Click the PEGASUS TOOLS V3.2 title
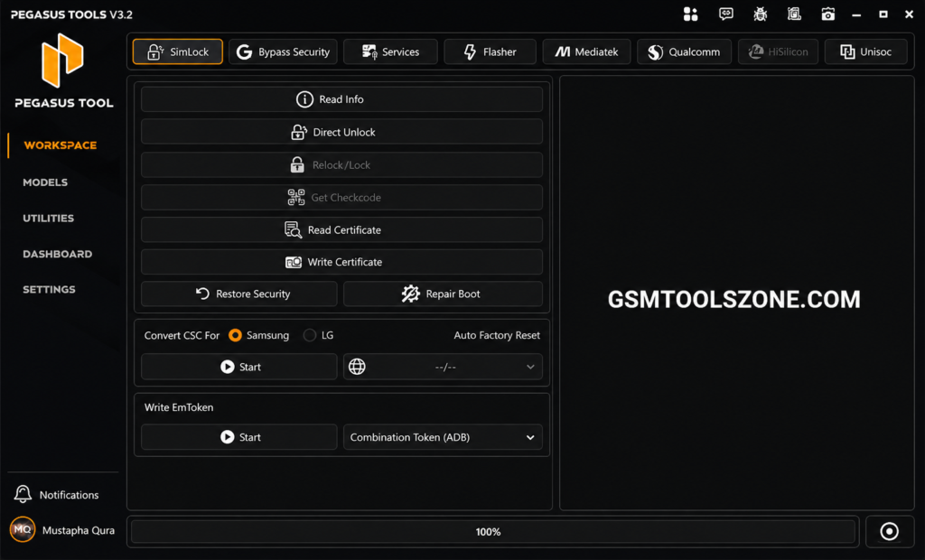This screenshot has height=560, width=925. [x=71, y=14]
